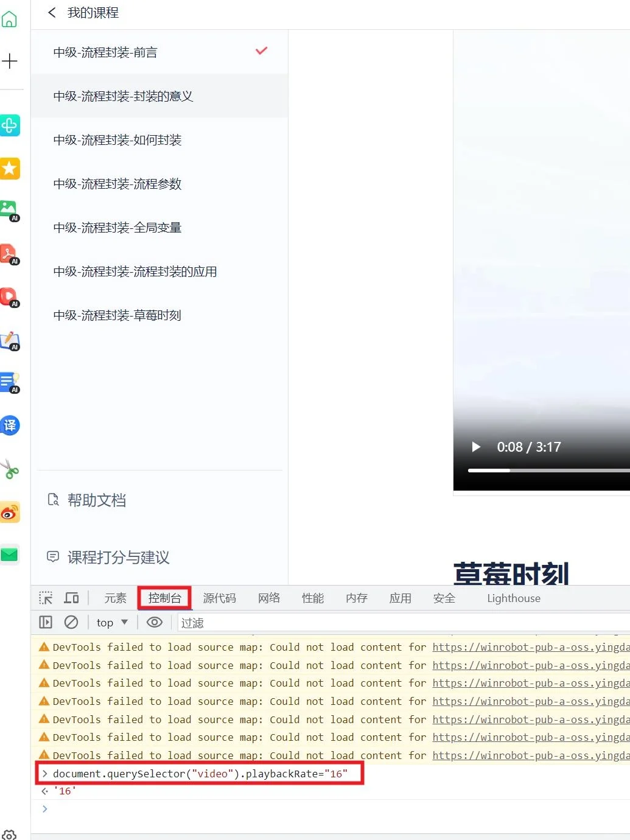Toggle the live expression eye icon

154,622
